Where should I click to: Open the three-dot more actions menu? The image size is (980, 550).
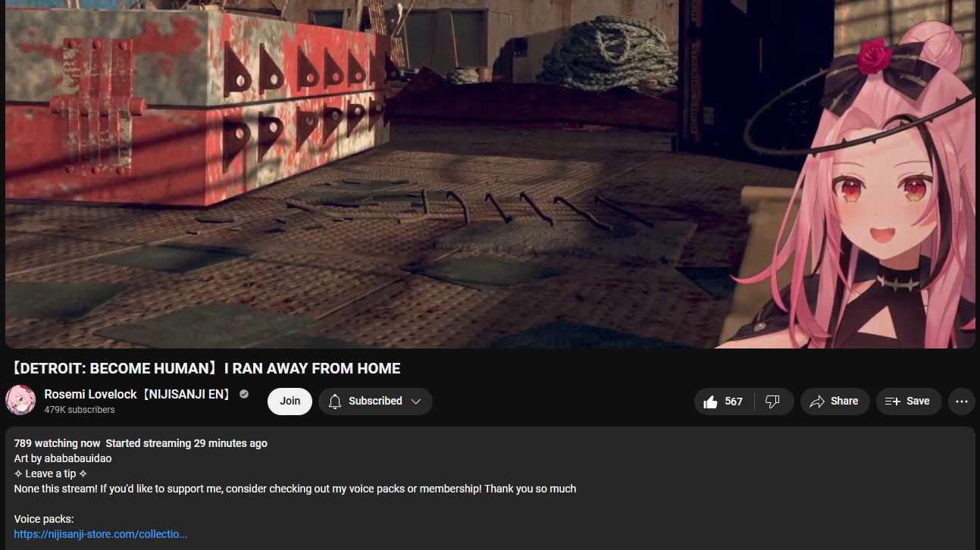(x=962, y=402)
